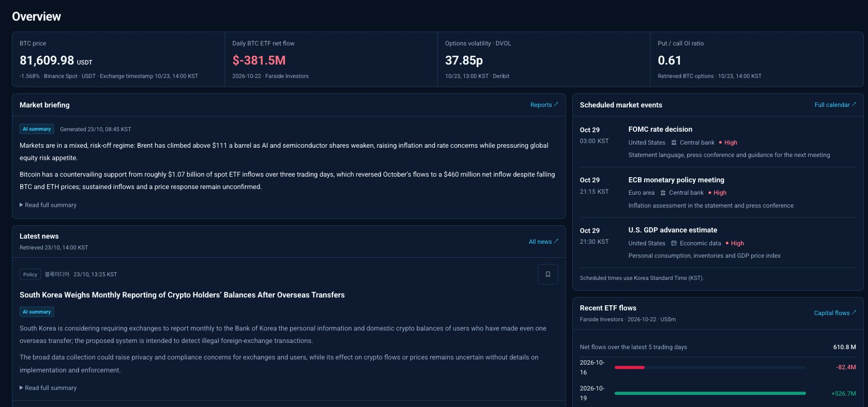Click the Scheduled market events heading
Screen dimensions: 868x407
point(621,105)
